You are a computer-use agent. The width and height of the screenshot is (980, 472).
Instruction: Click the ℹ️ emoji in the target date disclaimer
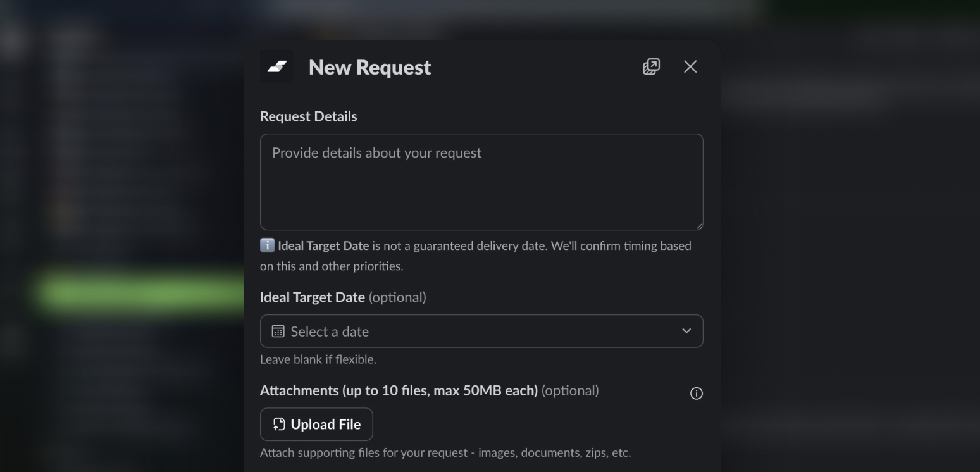266,245
